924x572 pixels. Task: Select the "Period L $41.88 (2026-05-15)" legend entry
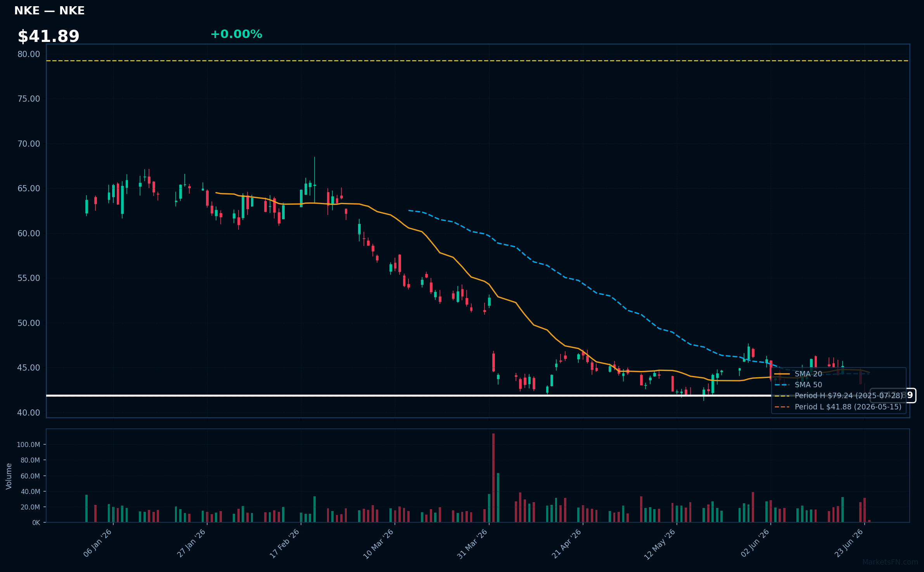(x=838, y=407)
